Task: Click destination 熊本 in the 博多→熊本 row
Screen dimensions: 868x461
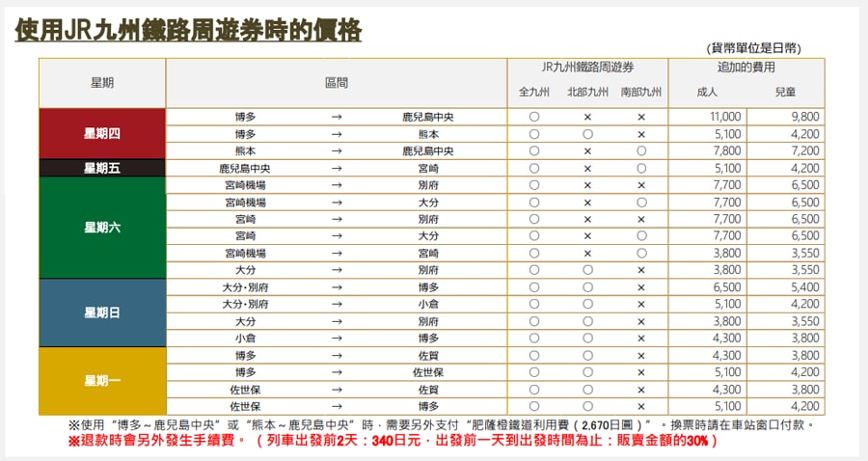Action: coord(428,134)
